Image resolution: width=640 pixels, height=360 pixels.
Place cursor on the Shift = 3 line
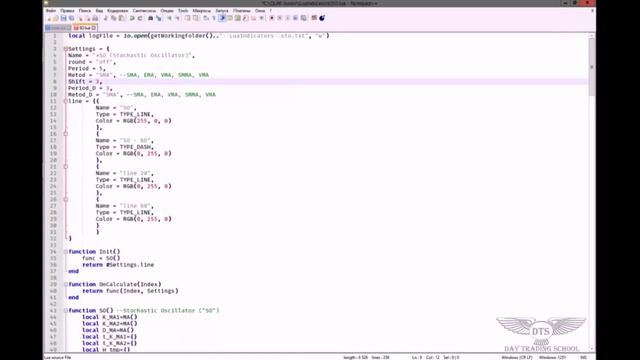pyautogui.click(x=327, y=82)
